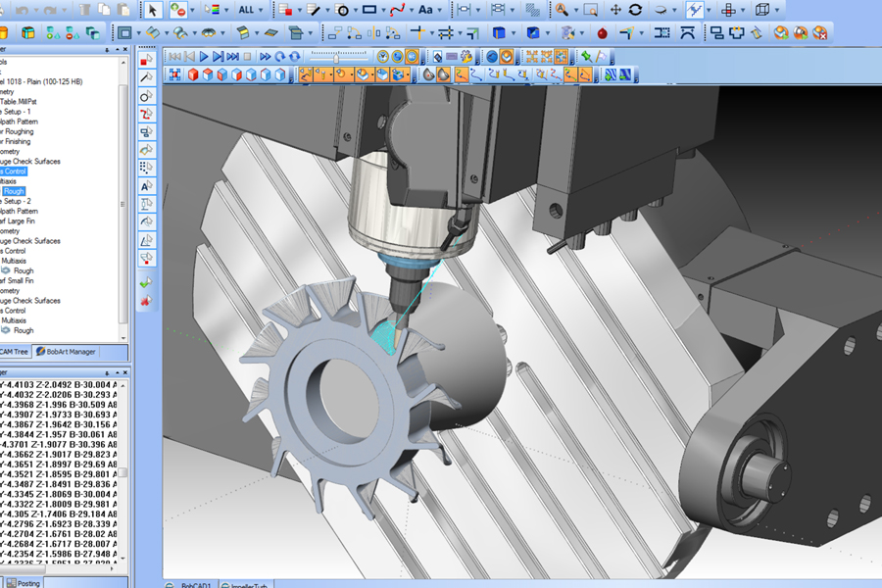The image size is (882, 588).
Task: Click the red sphere icon
Action: coord(602,33)
